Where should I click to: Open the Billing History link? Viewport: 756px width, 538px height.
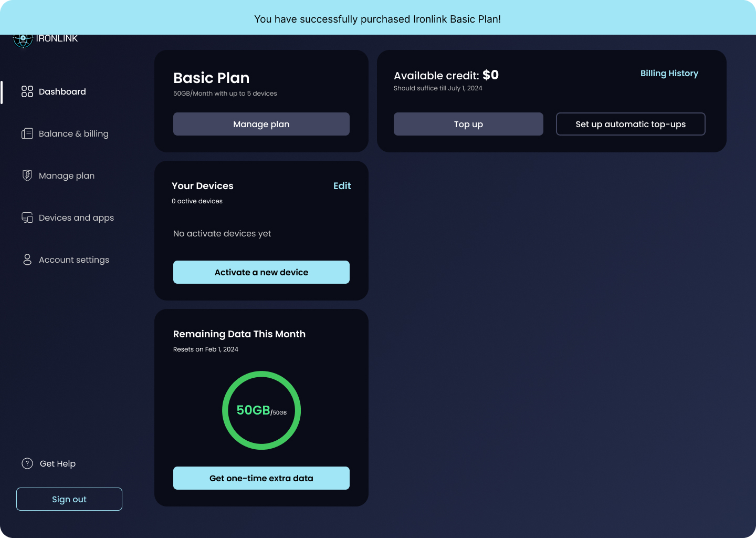[669, 74]
